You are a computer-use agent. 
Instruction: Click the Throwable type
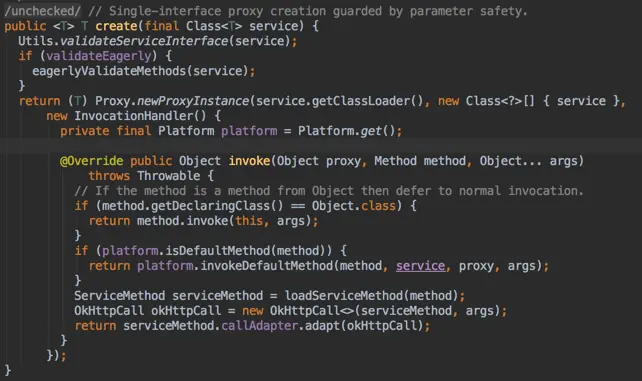(169, 176)
